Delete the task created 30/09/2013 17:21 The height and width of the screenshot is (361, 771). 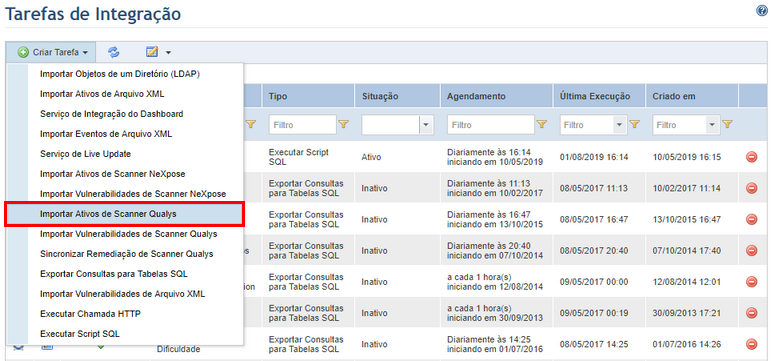[x=751, y=313]
